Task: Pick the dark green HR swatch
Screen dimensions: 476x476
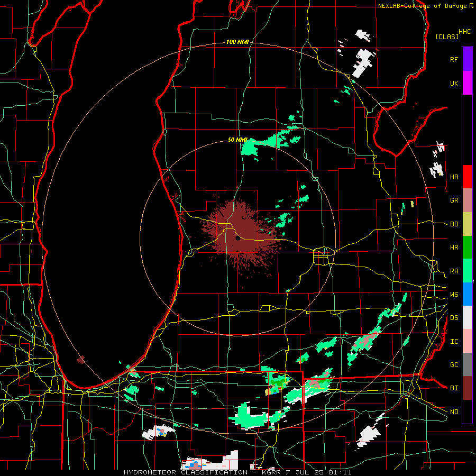Action: 467,248
